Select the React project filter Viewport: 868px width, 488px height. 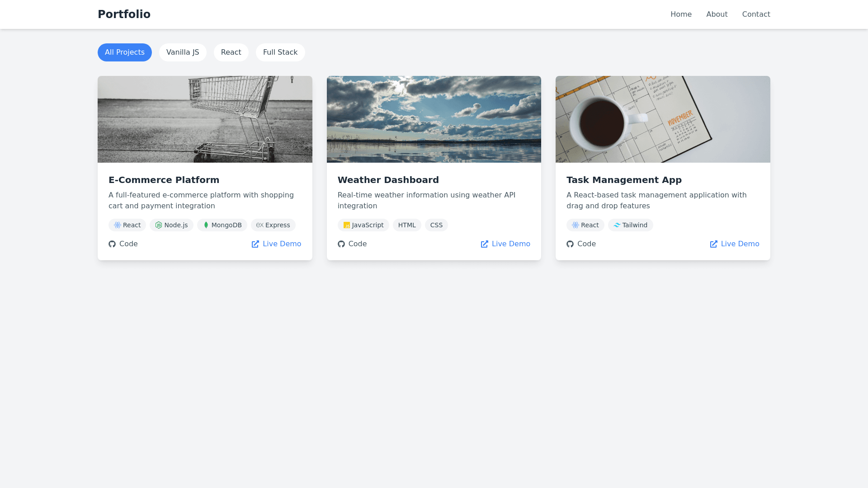tap(231, 52)
